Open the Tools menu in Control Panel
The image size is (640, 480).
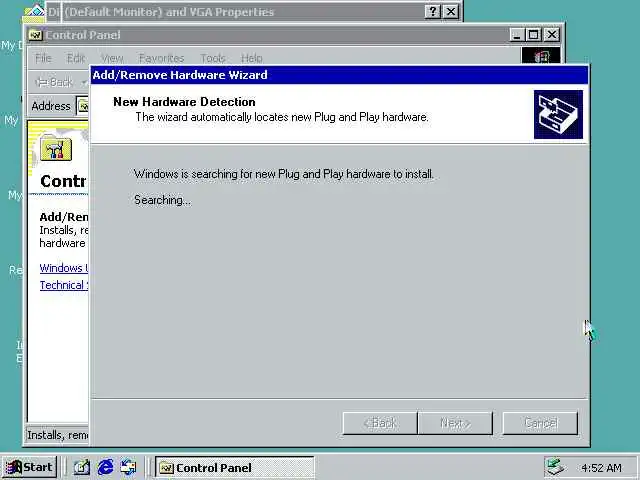point(213,58)
